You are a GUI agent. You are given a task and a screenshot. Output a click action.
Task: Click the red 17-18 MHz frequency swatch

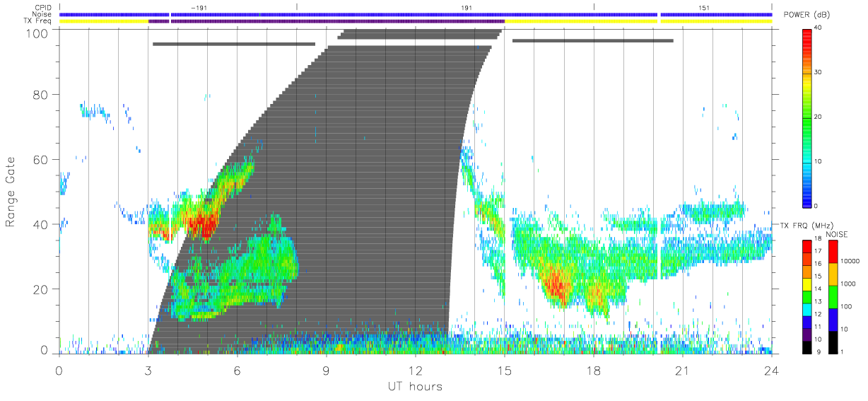[807, 245]
